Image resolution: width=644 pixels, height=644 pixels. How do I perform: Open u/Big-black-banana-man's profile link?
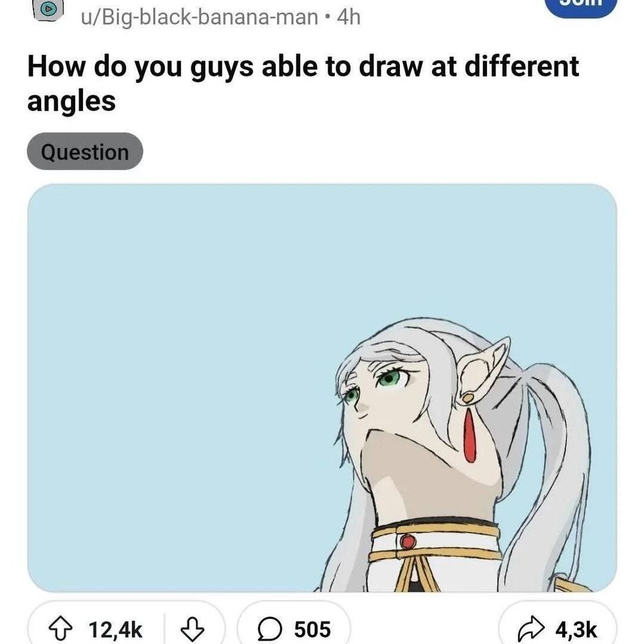pos(199,17)
